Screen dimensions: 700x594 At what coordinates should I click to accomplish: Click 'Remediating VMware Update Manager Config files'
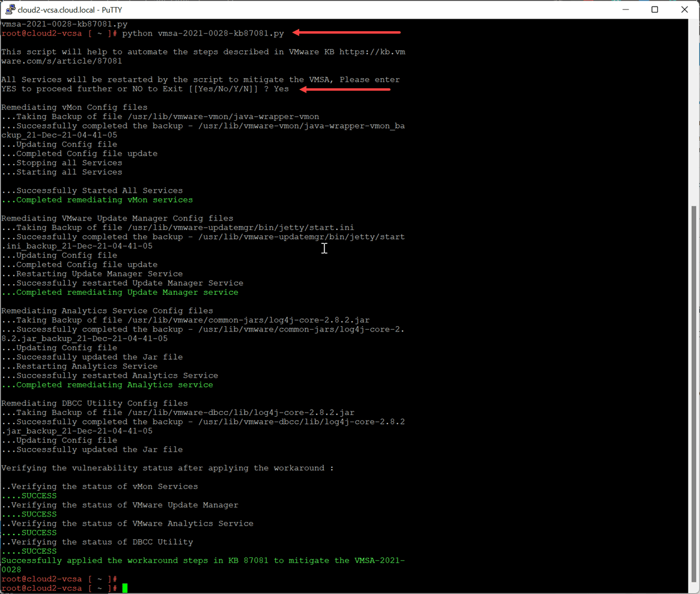(x=117, y=218)
